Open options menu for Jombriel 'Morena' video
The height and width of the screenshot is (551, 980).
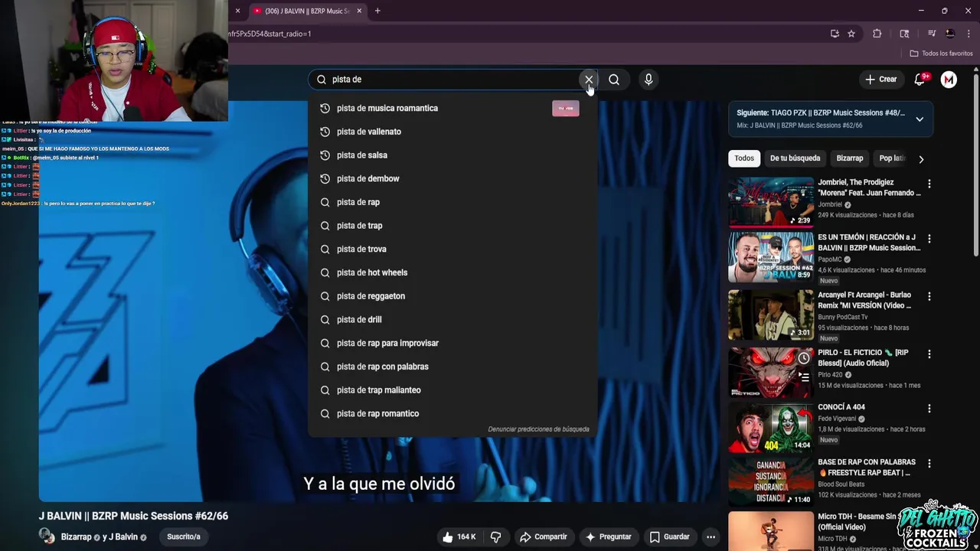(929, 184)
